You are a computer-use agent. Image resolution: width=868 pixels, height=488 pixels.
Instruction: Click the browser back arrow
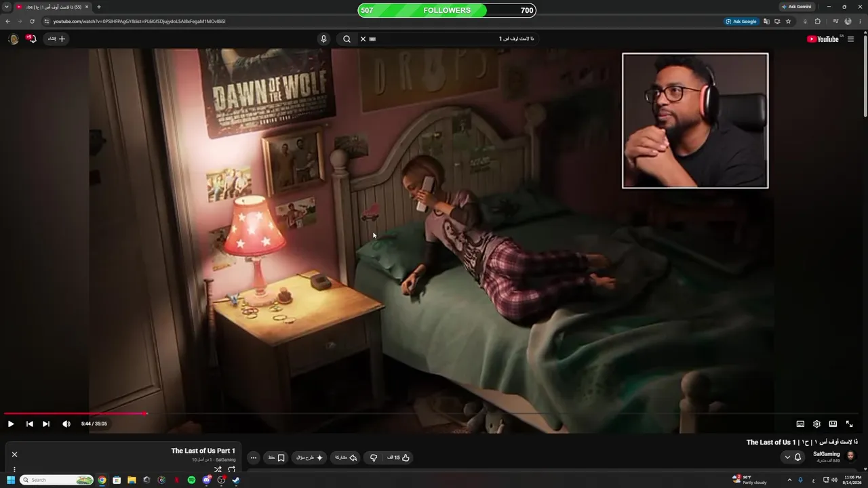[x=7, y=21]
